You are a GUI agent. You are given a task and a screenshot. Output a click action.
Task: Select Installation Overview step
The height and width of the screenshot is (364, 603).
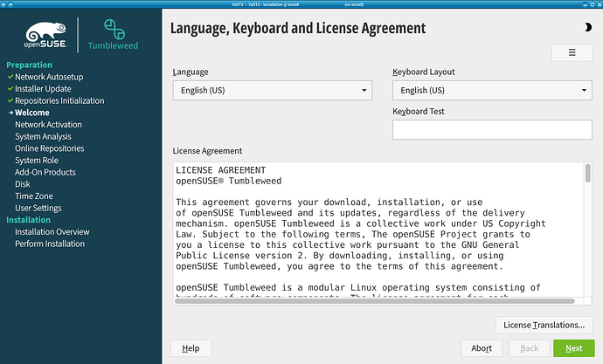tap(52, 231)
